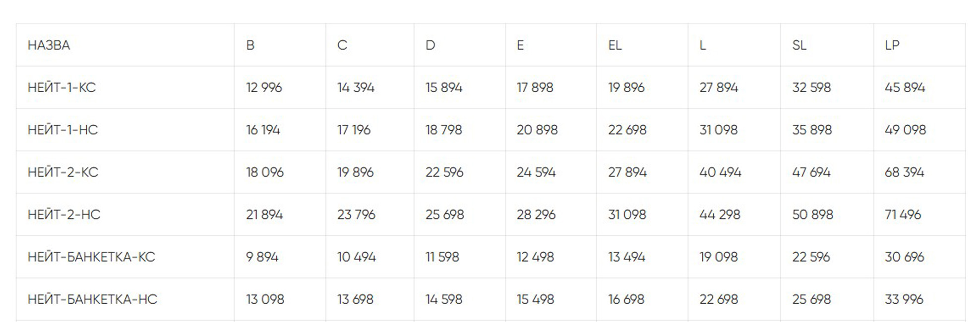Select price 71 496 in LP column
This screenshot has height=322, width=980.
(x=903, y=215)
